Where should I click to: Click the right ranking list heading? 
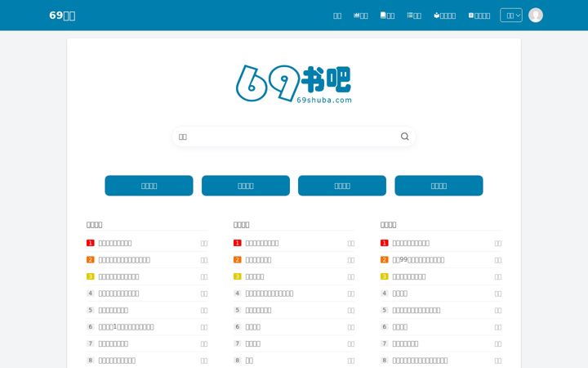pos(388,225)
